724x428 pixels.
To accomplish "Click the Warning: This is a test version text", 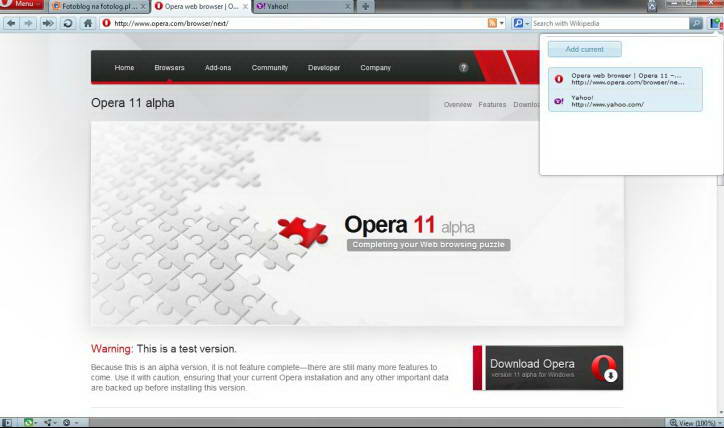I will click(163, 349).
